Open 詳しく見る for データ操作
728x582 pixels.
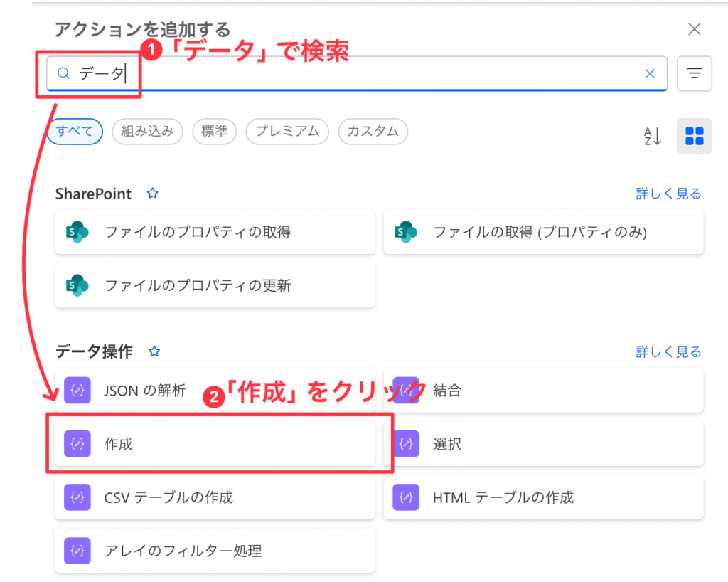[x=668, y=351]
